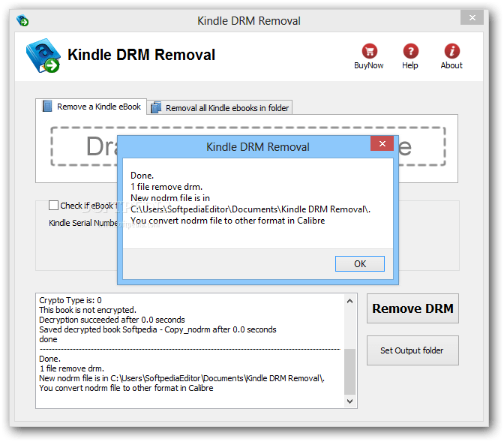
Task: Click the Kindle DRM Removal book logo
Action: [43, 56]
